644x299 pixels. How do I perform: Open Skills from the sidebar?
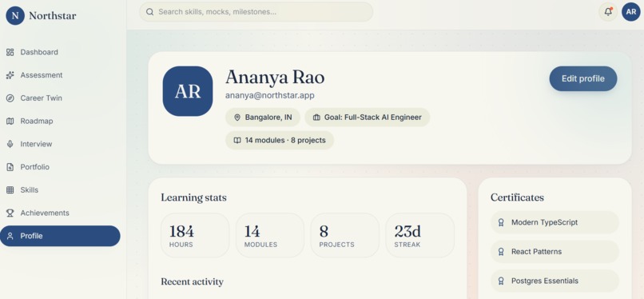[60, 190]
